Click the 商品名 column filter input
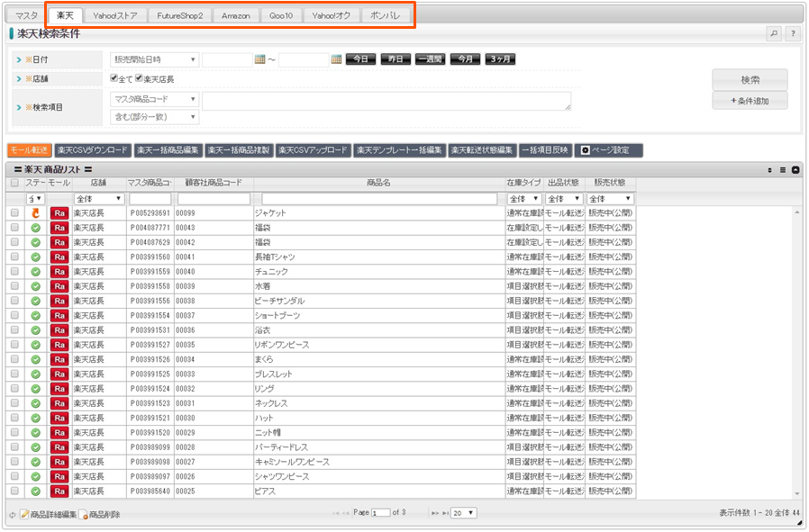The width and height of the screenshot is (809, 532). [x=379, y=199]
